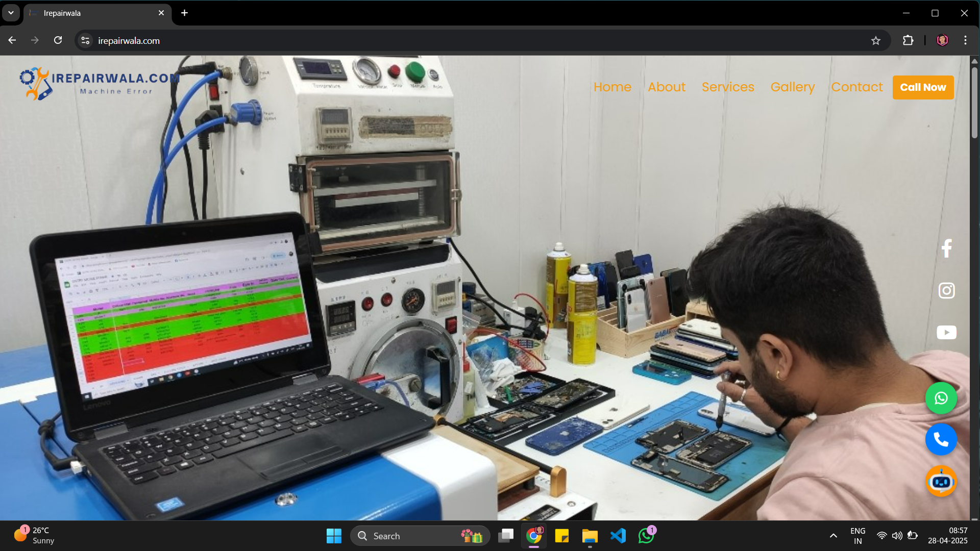Screen dimensions: 980x551
Task: Open the Windows Start menu
Action: (x=334, y=536)
